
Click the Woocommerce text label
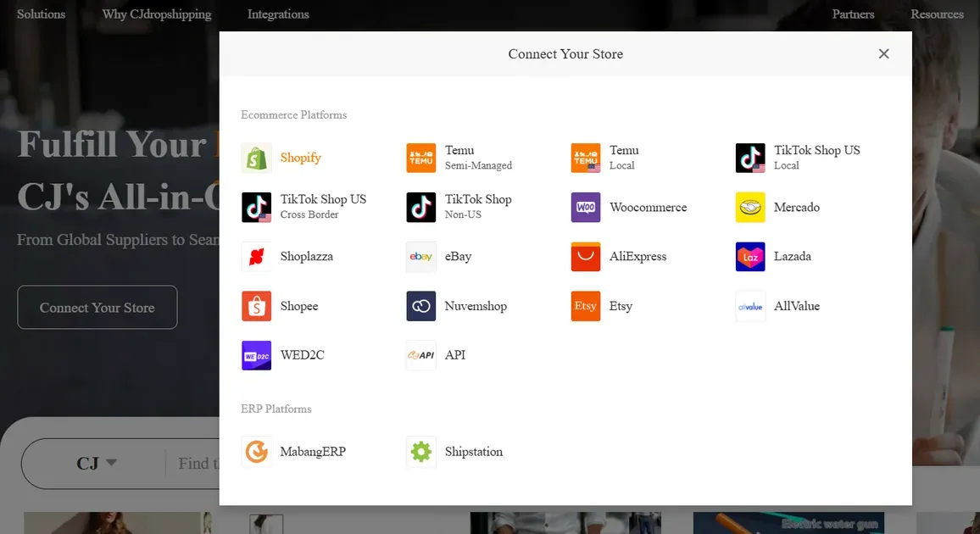point(649,208)
